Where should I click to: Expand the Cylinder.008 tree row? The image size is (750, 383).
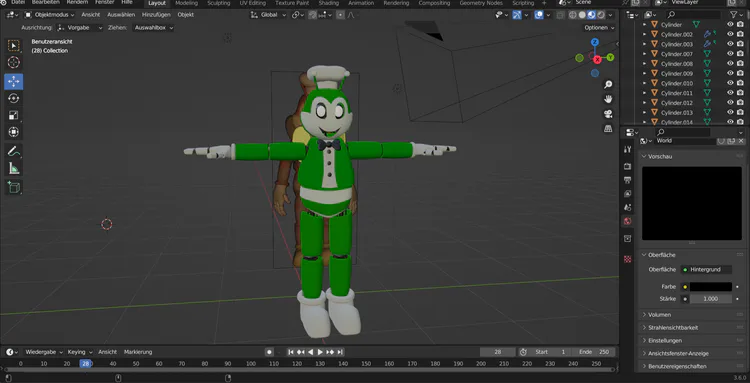coord(644,64)
